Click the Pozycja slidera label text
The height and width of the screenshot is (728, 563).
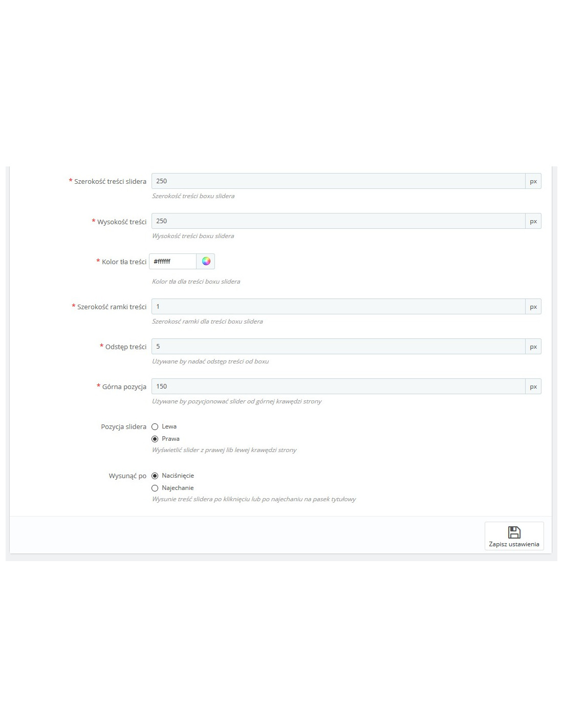point(123,426)
